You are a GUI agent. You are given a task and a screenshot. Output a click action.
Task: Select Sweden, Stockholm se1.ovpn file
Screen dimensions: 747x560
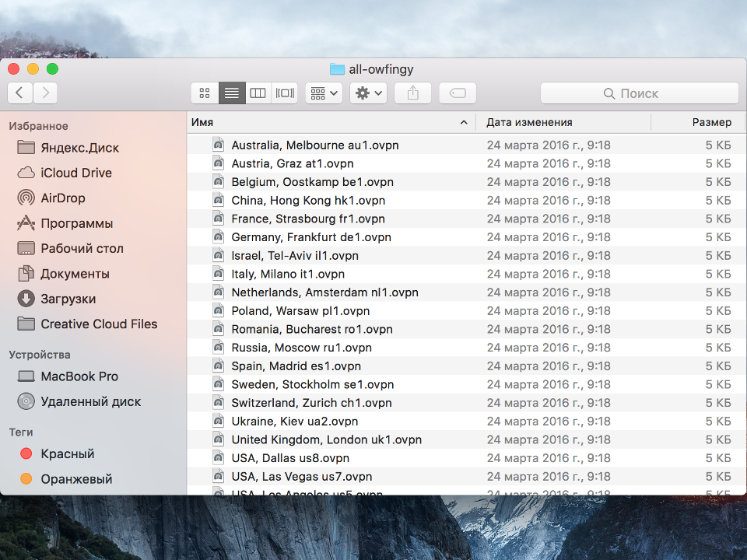click(466, 384)
